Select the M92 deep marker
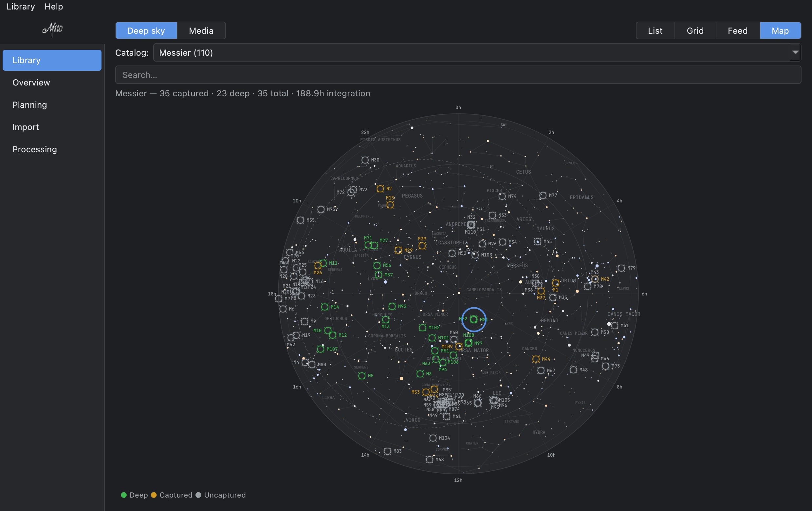The height and width of the screenshot is (511, 812). pyautogui.click(x=392, y=306)
